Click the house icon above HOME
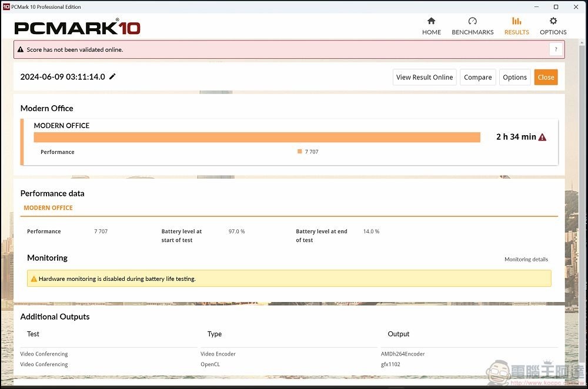Viewport: 588px width, 389px height. click(431, 21)
